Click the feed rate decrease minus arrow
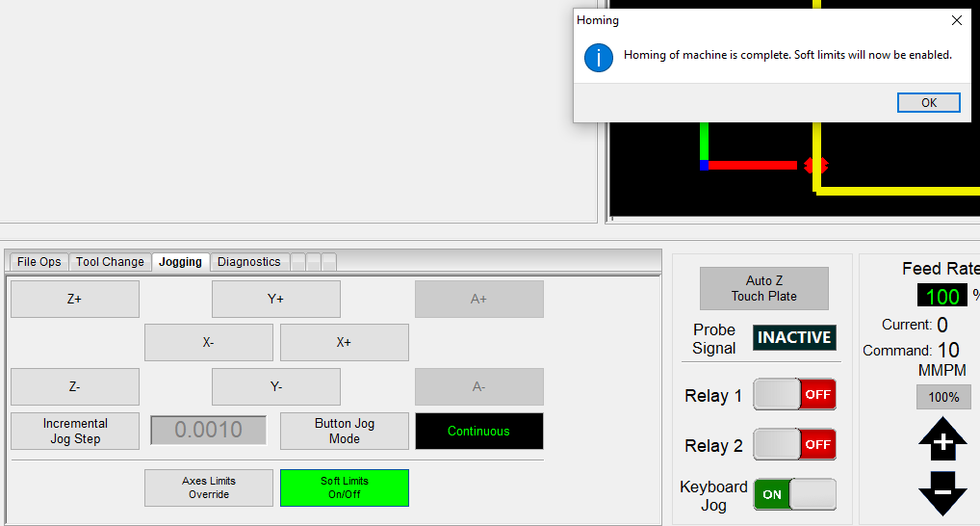 [x=942, y=492]
